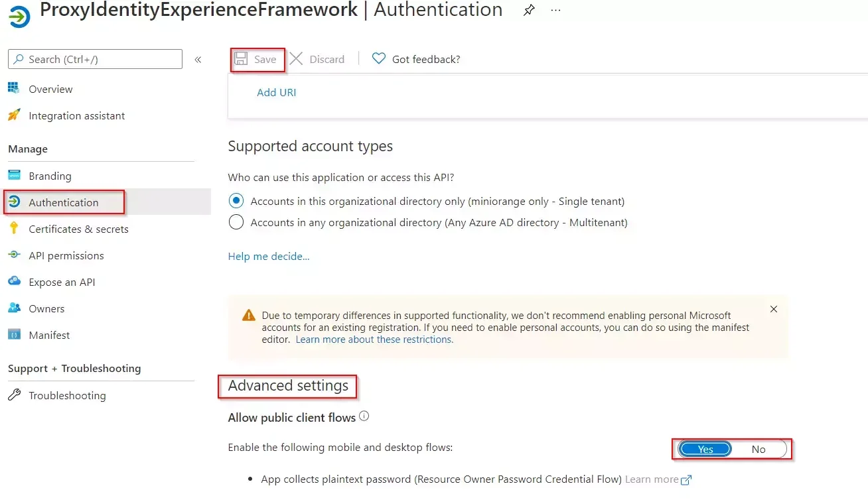Open the Add URI link

[276, 92]
